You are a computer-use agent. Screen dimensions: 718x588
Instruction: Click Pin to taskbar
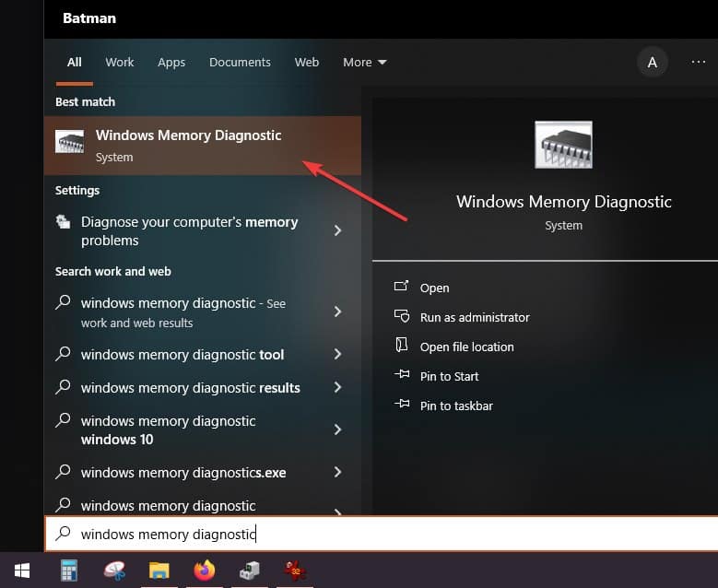point(456,406)
